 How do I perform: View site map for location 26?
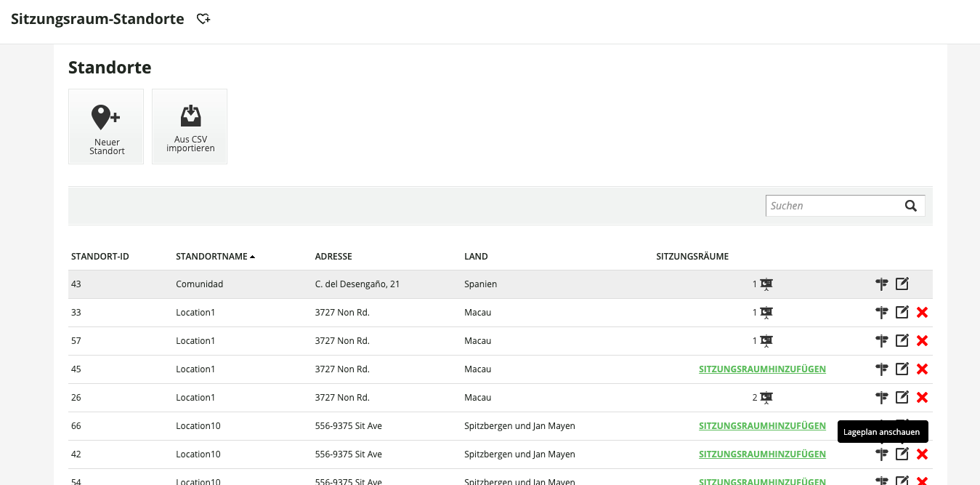(882, 398)
